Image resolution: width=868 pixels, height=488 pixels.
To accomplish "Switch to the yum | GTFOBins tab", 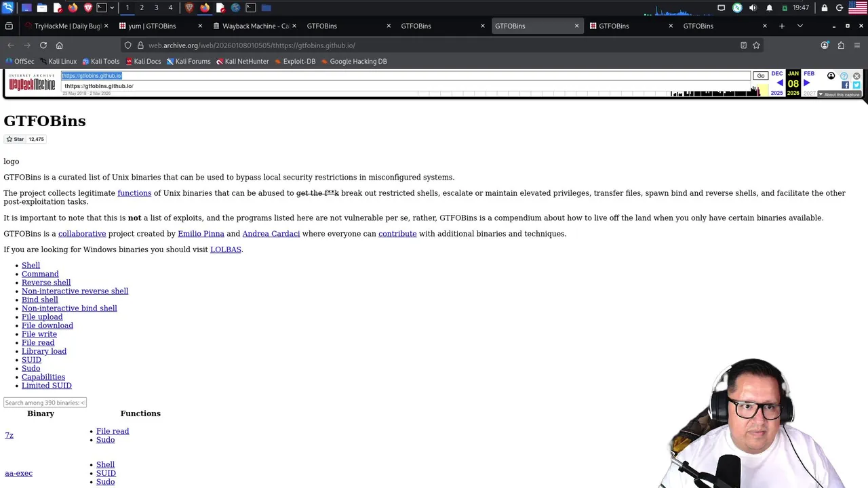I will [x=161, y=26].
